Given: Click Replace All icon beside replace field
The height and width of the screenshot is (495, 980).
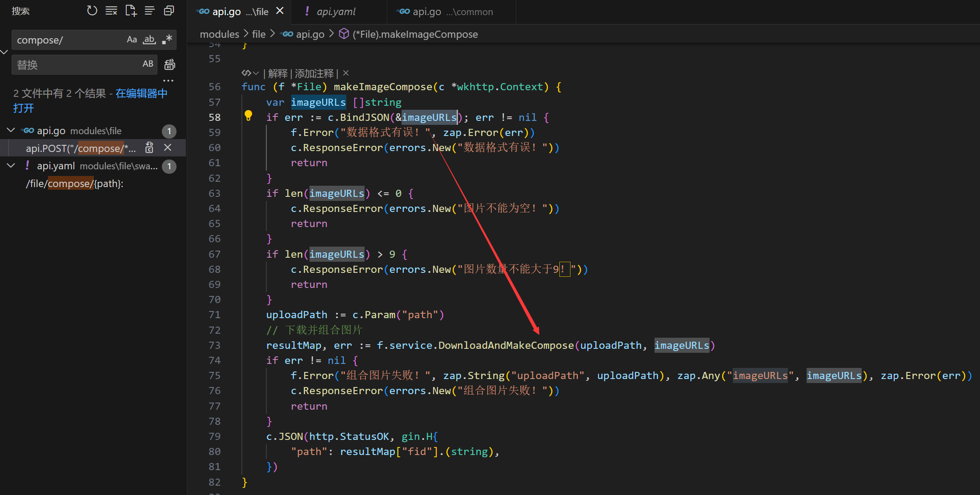Looking at the screenshot, I should [x=169, y=65].
